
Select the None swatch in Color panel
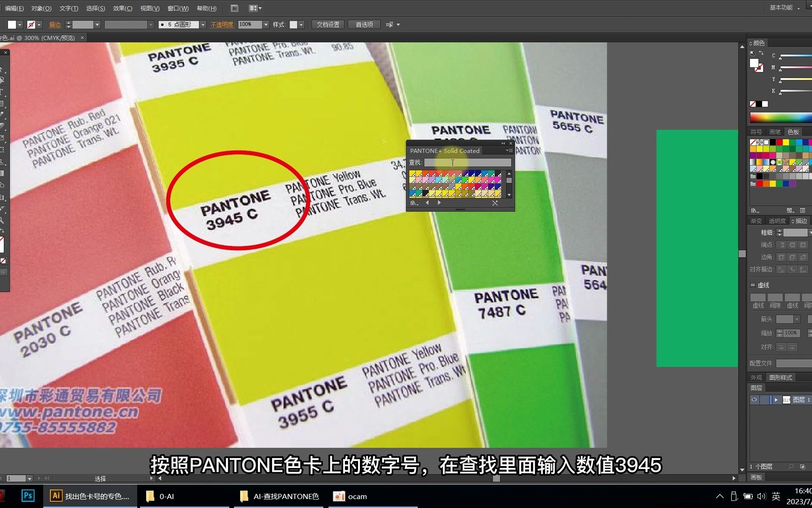pos(753,104)
